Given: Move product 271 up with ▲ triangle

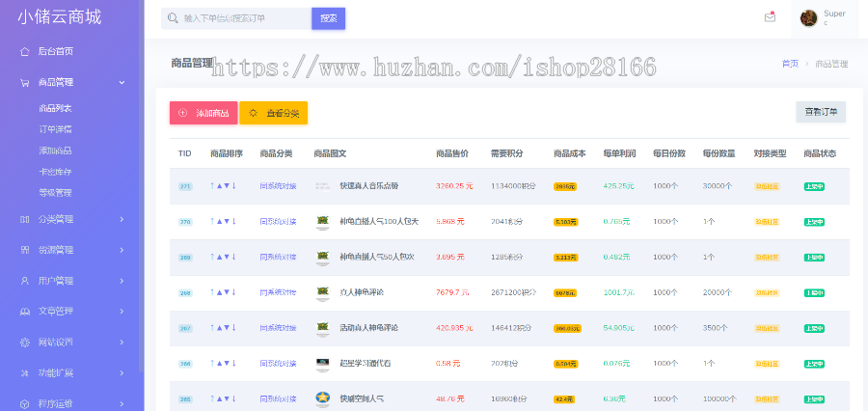Looking at the screenshot, I should click(x=219, y=186).
